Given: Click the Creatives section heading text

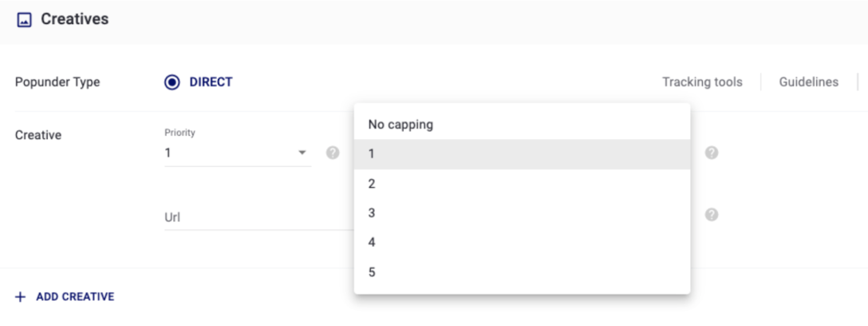Looking at the screenshot, I should click(x=74, y=19).
